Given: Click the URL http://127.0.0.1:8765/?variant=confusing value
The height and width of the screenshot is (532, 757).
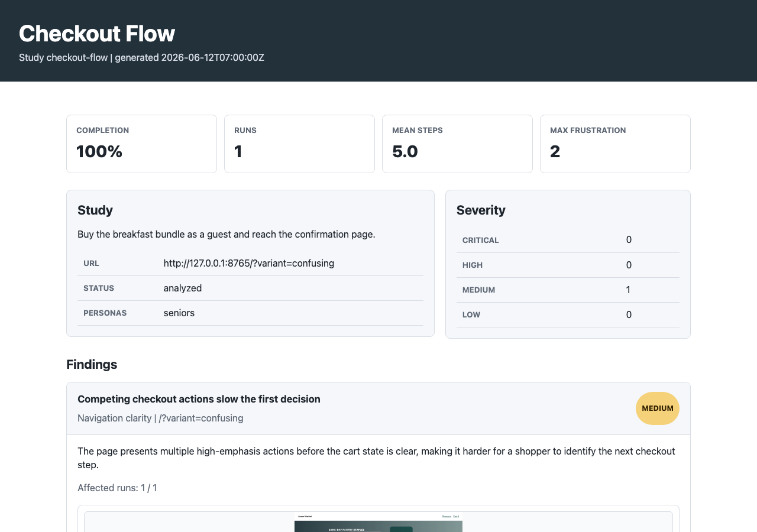Looking at the screenshot, I should 249,263.
